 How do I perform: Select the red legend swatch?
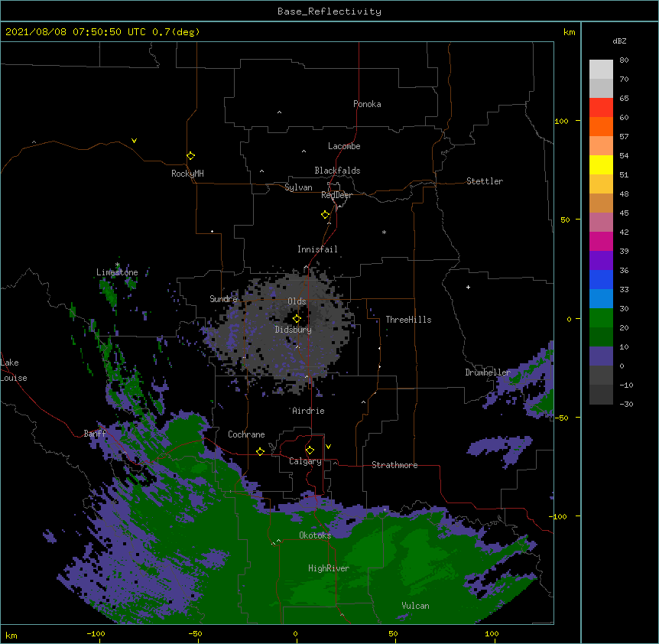coord(601,107)
